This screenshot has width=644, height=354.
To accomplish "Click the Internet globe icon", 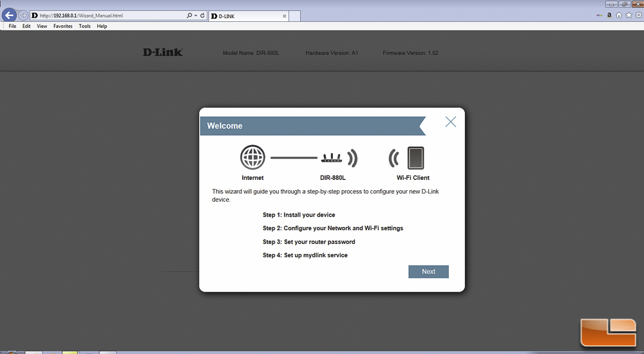I will pos(252,157).
